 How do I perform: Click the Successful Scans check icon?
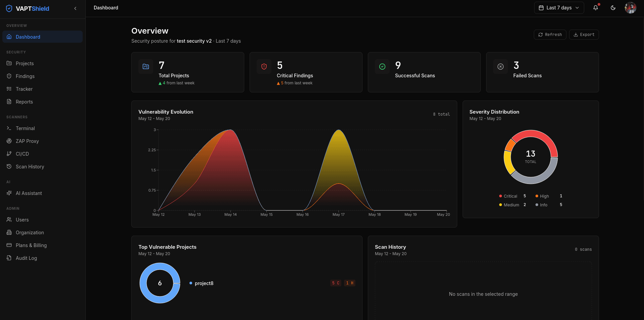382,67
